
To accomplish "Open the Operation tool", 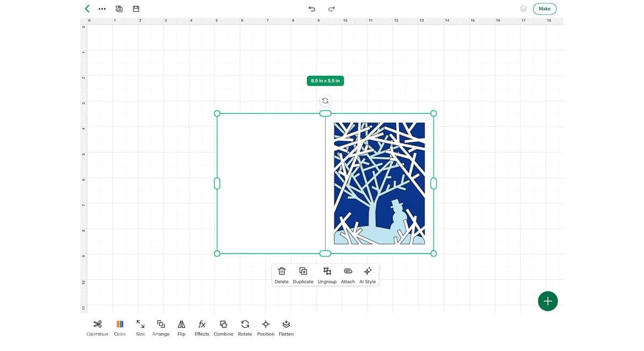I will click(x=97, y=328).
